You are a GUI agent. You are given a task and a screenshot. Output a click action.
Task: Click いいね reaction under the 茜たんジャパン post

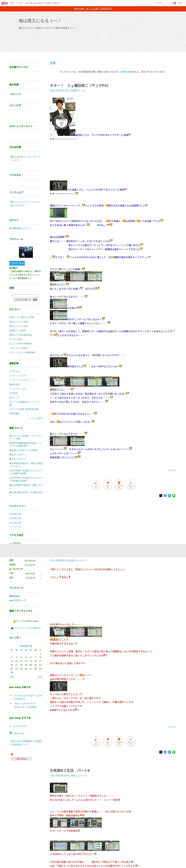point(96,741)
